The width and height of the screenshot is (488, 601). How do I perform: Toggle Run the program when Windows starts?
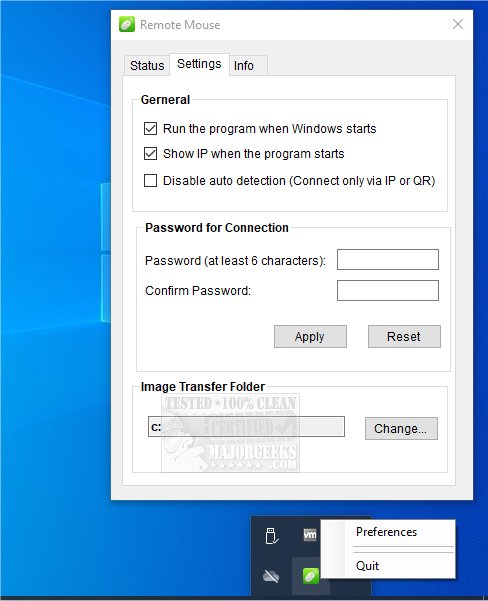(x=150, y=128)
